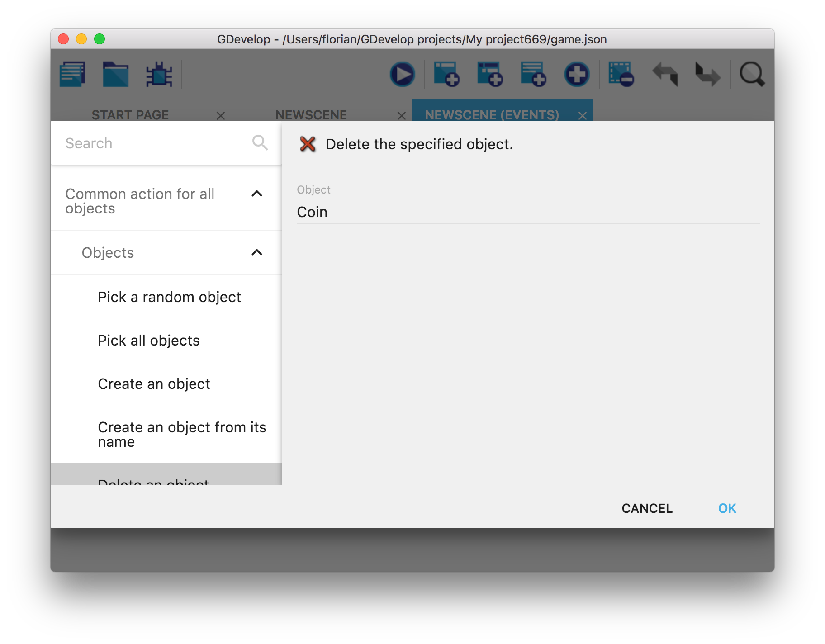Screen dimensions: 825x644
Task: Click the add comment toolbar icon
Action: click(x=533, y=74)
